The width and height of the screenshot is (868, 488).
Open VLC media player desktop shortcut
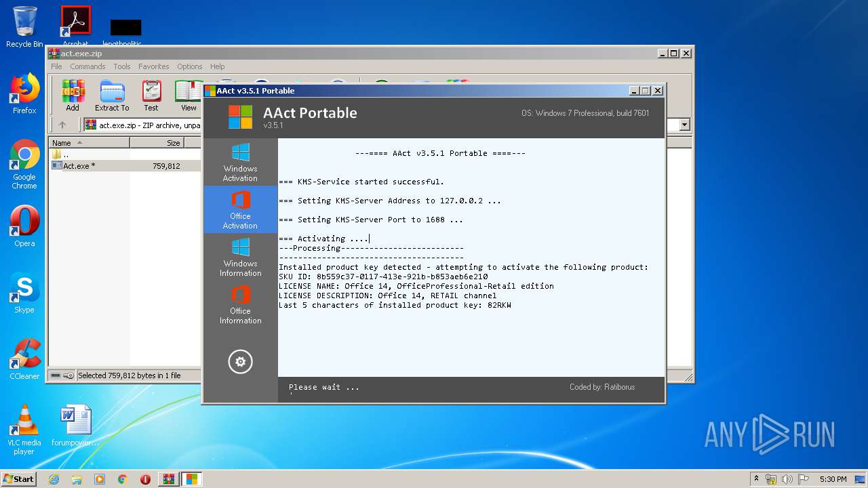point(24,430)
